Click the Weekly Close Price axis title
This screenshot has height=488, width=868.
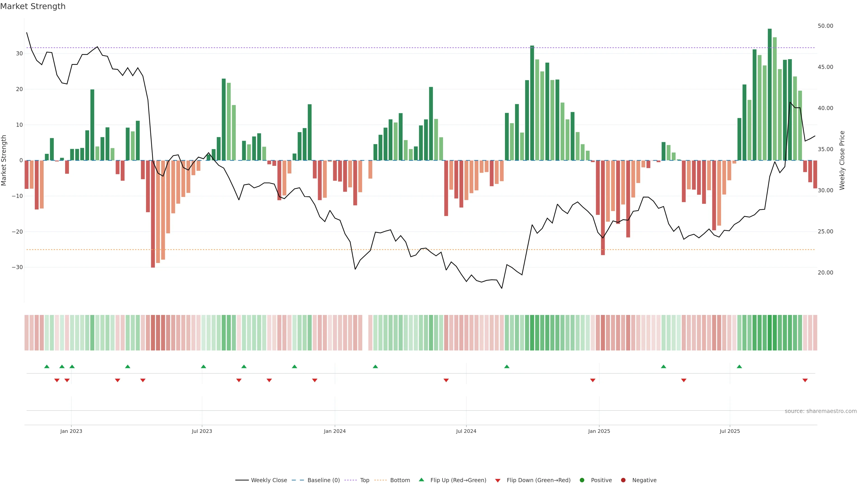pos(842,160)
